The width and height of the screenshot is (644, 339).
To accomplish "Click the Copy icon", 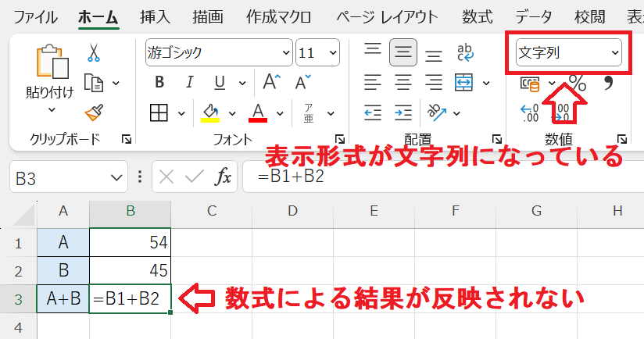I will coord(94,83).
